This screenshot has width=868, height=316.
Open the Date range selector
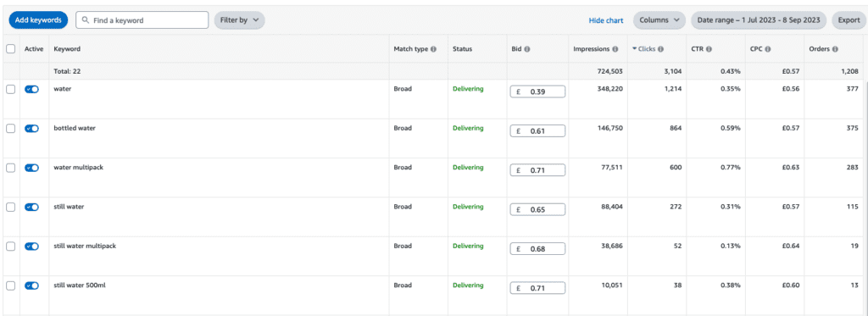[x=759, y=20]
